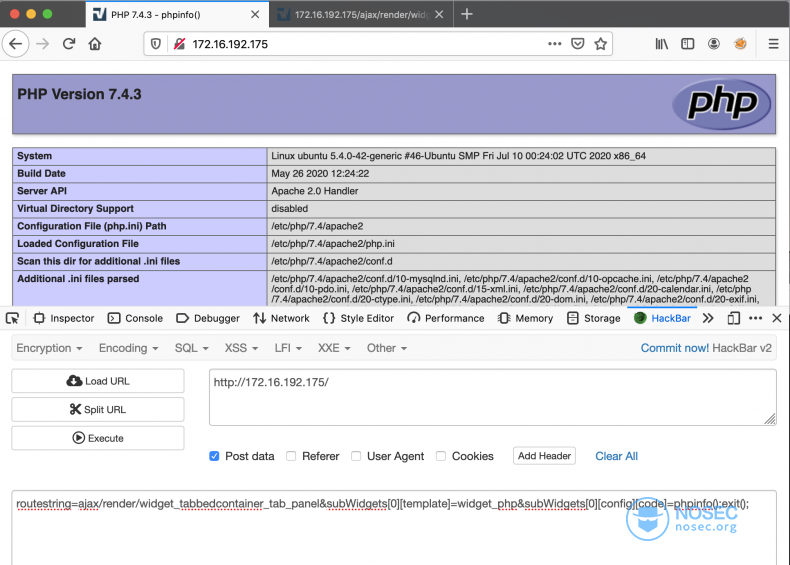Click the forward navigation arrow
This screenshot has height=565, width=790.
[43, 44]
